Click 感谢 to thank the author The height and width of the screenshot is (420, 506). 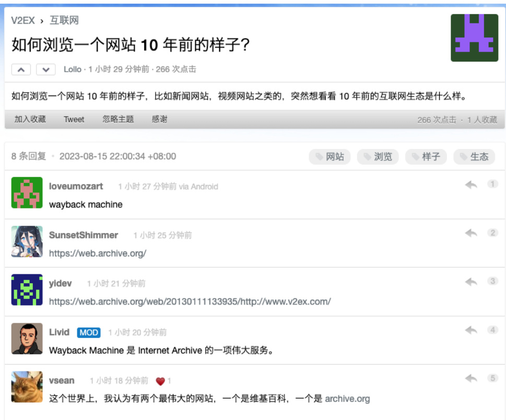coord(159,120)
